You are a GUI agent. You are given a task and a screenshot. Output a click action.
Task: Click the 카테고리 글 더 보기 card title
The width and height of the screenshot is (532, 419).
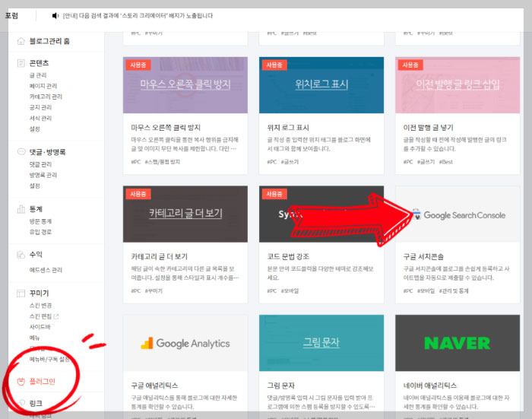[160, 257]
